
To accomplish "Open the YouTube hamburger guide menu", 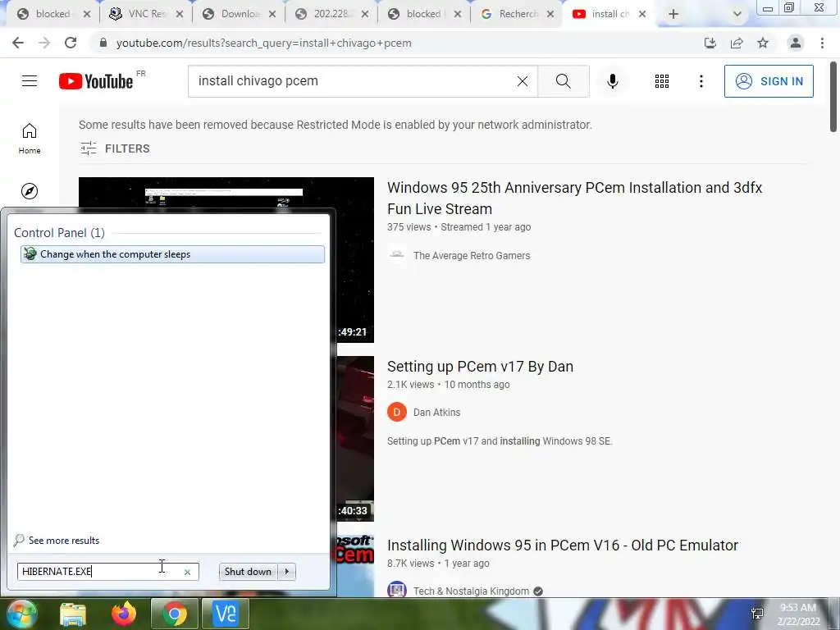I will 30,81.
